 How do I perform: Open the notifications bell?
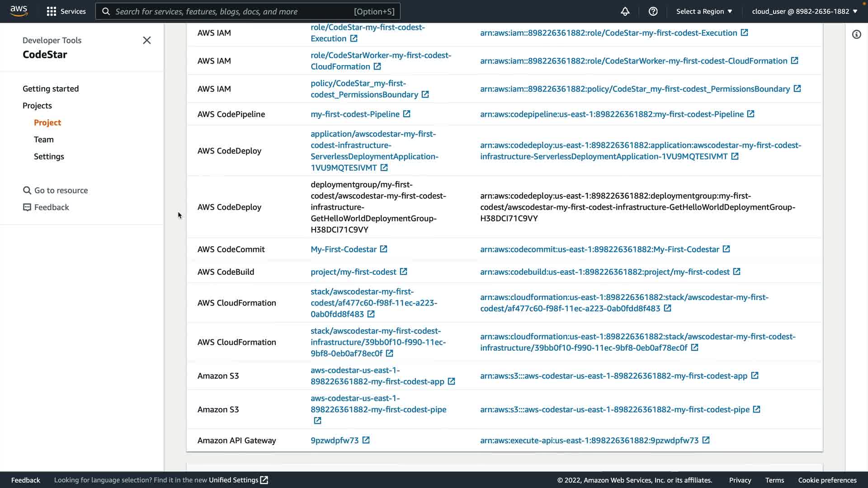coord(625,11)
